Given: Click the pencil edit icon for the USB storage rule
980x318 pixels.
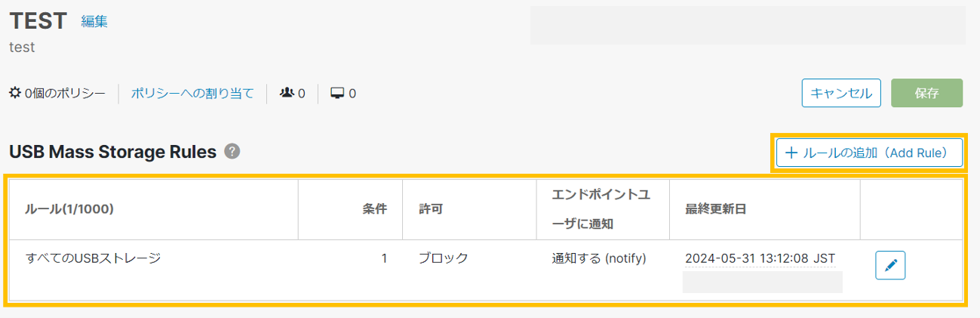Looking at the screenshot, I should click(x=890, y=266).
